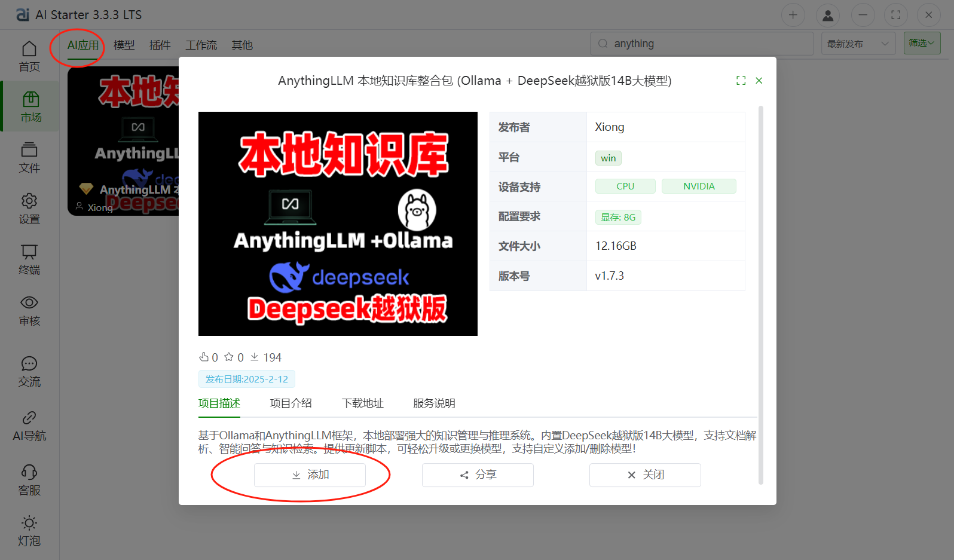
Task: Select the 服务说明 tab
Action: (435, 403)
